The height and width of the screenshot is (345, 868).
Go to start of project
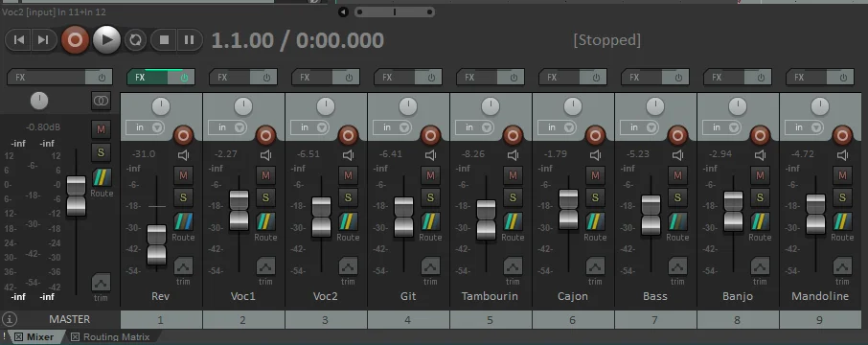pos(18,40)
